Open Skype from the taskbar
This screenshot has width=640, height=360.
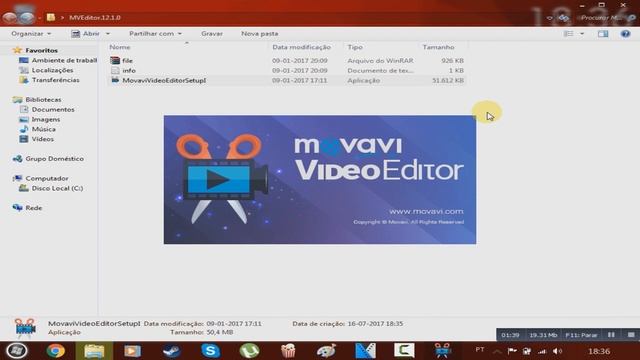tap(210, 351)
